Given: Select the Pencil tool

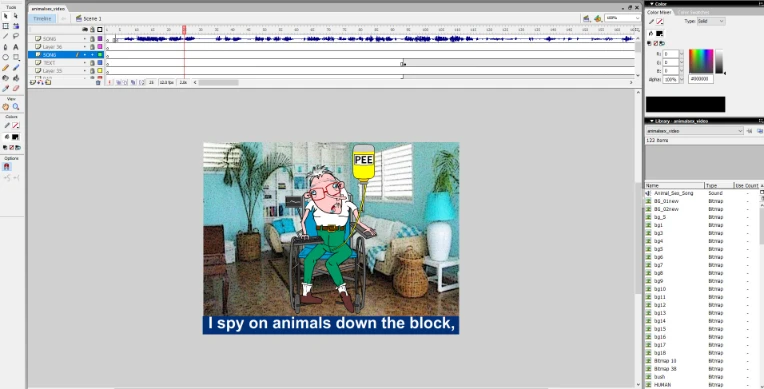Looking at the screenshot, I should [x=6, y=68].
